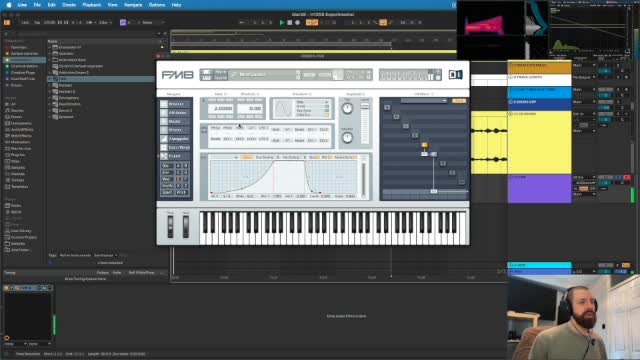The image size is (640, 360).
Task: Open the Create menu
Action: (x=69, y=5)
